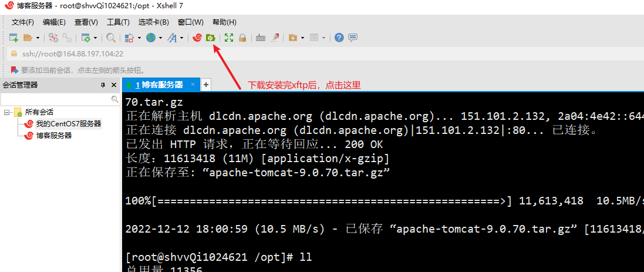
Task: Open the 文件(F) menu
Action: click(x=22, y=22)
